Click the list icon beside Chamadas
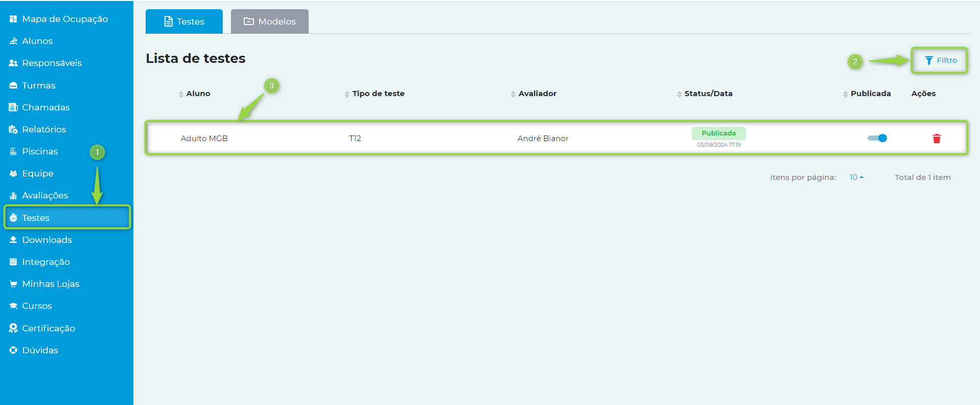Image resolution: width=980 pixels, height=405 pixels. tap(13, 107)
